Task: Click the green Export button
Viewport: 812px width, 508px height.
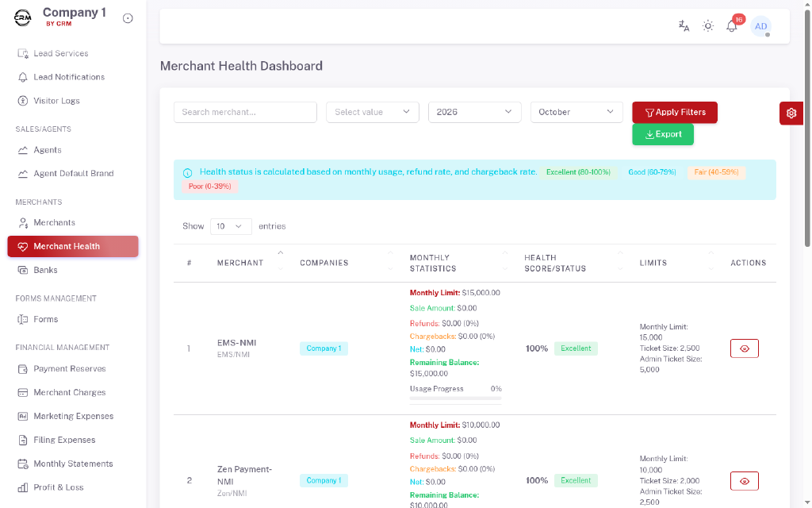Action: [x=663, y=134]
